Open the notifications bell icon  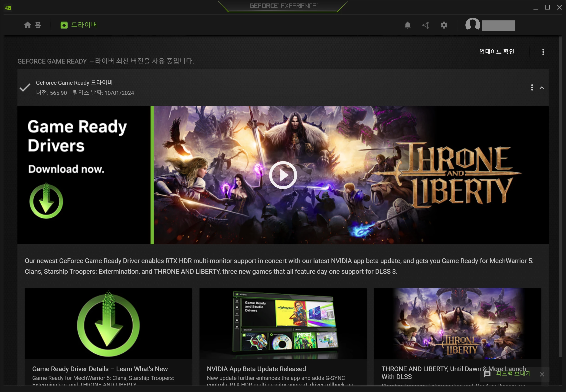click(407, 25)
